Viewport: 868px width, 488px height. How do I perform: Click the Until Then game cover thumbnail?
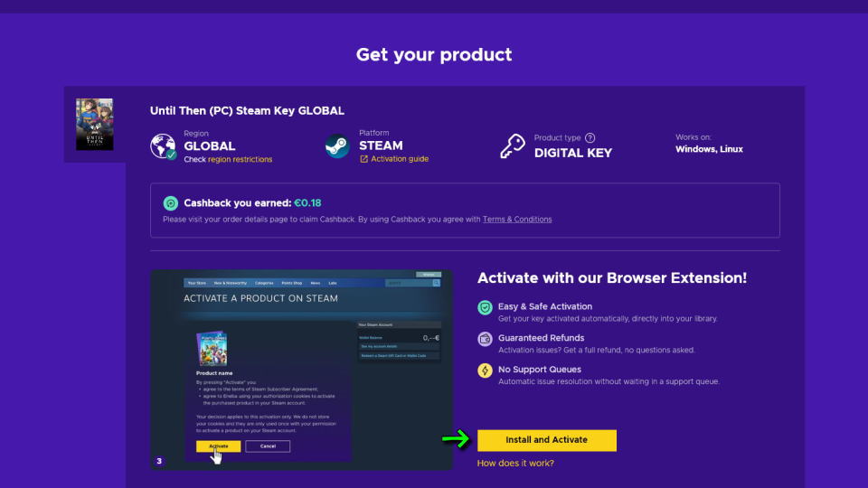tap(95, 125)
